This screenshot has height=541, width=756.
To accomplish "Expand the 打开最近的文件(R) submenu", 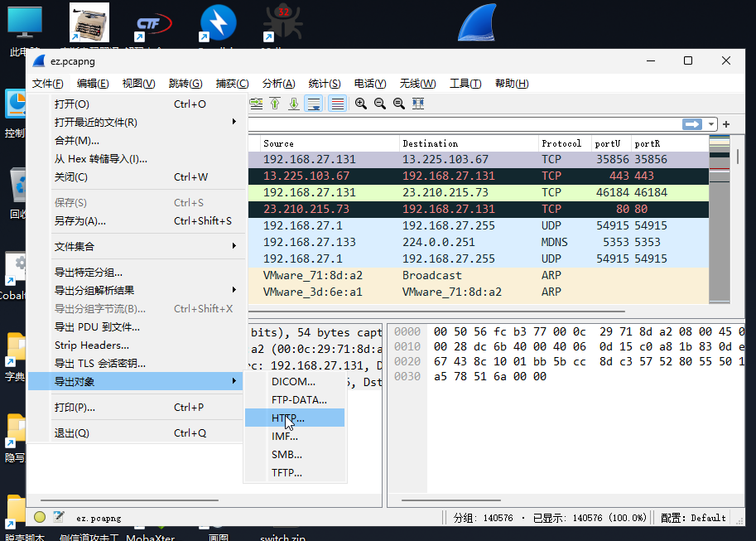I will click(136, 123).
